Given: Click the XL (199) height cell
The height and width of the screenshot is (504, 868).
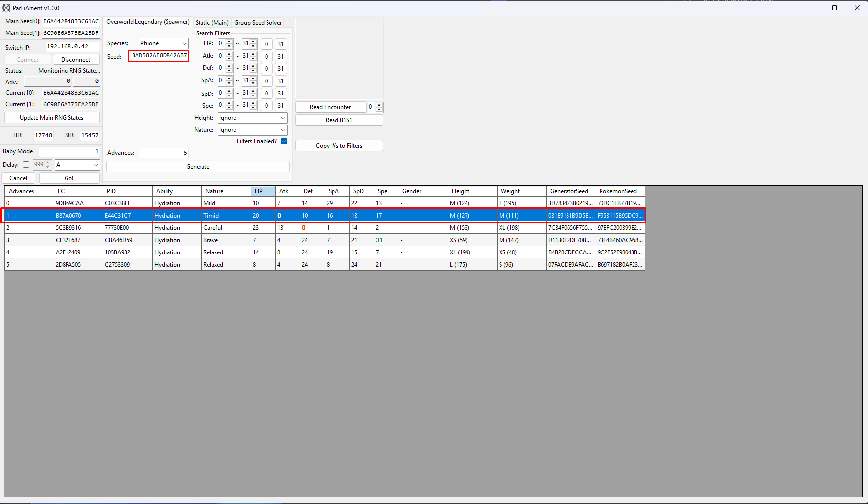Looking at the screenshot, I should (472, 252).
